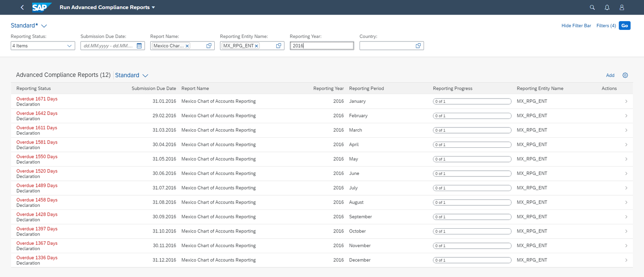Open the Submission Due Date calendar picker
The height and width of the screenshot is (277, 644).
coord(139,46)
